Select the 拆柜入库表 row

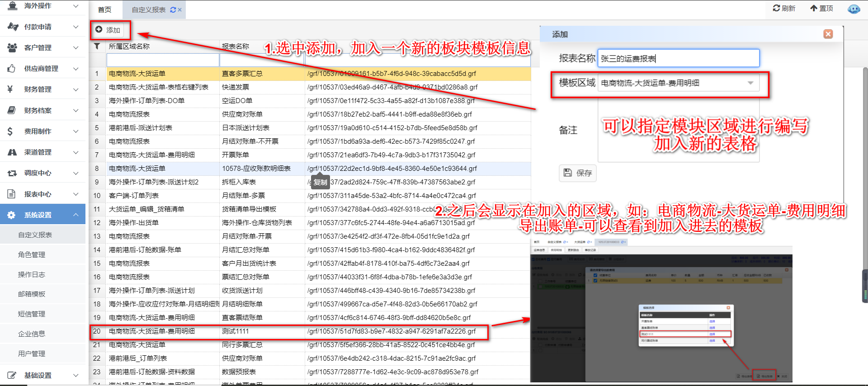(310, 182)
